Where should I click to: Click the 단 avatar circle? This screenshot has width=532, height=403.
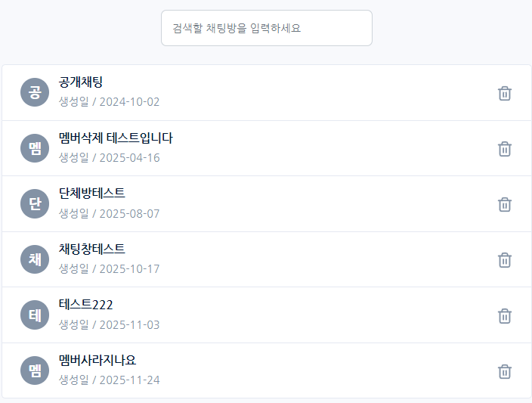click(x=35, y=204)
